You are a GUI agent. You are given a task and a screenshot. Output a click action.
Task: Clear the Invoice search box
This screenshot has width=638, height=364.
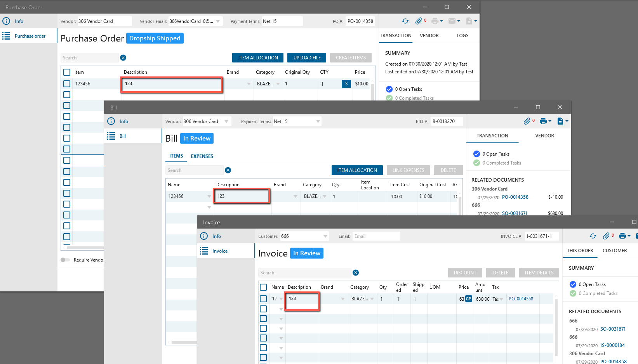tap(356, 273)
